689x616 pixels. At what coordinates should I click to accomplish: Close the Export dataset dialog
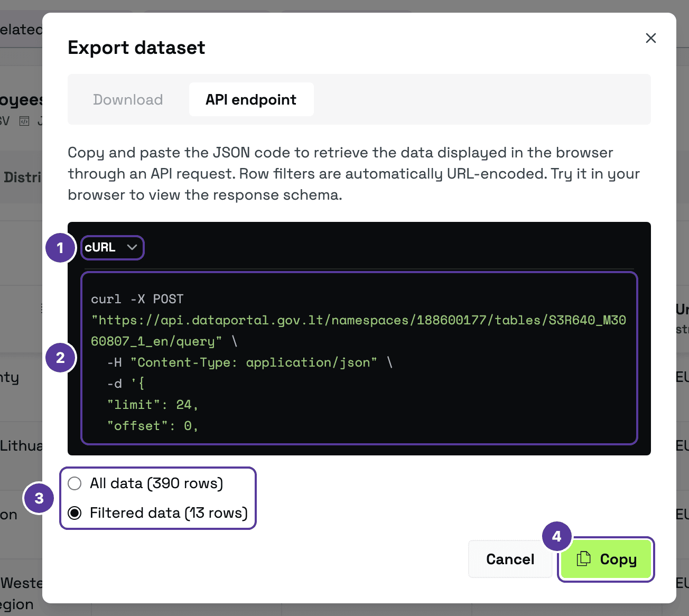[651, 38]
